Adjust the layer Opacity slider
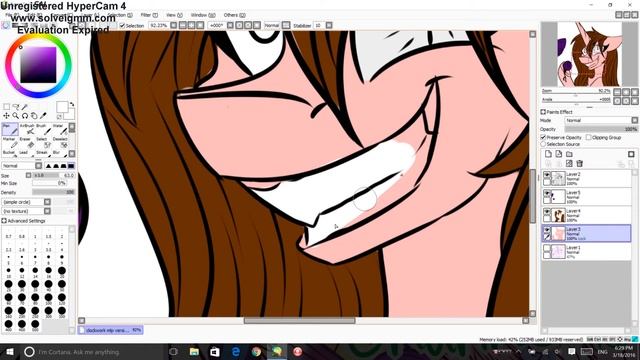The image size is (640, 360). (x=601, y=129)
